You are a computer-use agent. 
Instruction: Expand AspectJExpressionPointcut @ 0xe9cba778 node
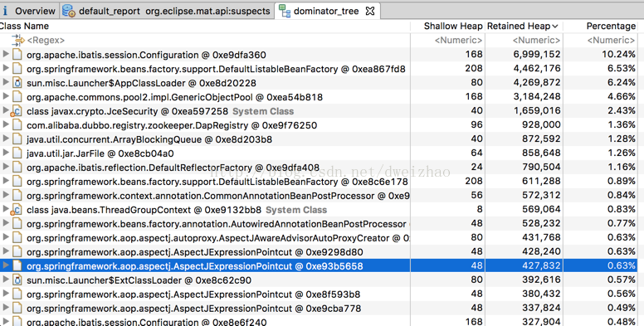click(x=6, y=308)
